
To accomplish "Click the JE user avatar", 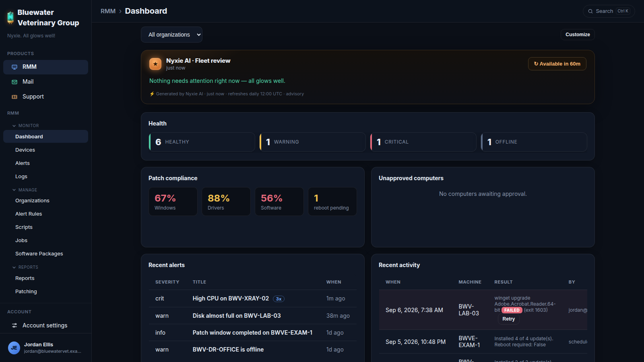I will point(14,348).
